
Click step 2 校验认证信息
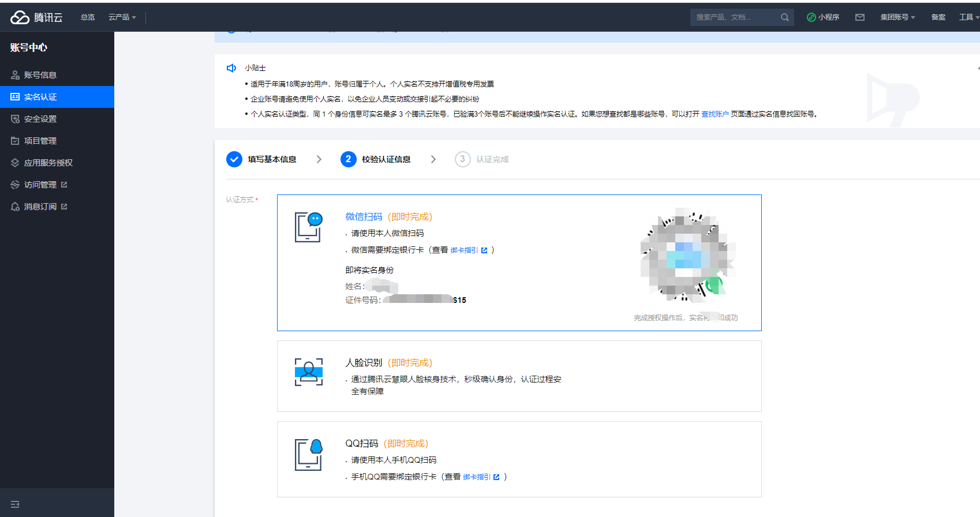tap(375, 159)
